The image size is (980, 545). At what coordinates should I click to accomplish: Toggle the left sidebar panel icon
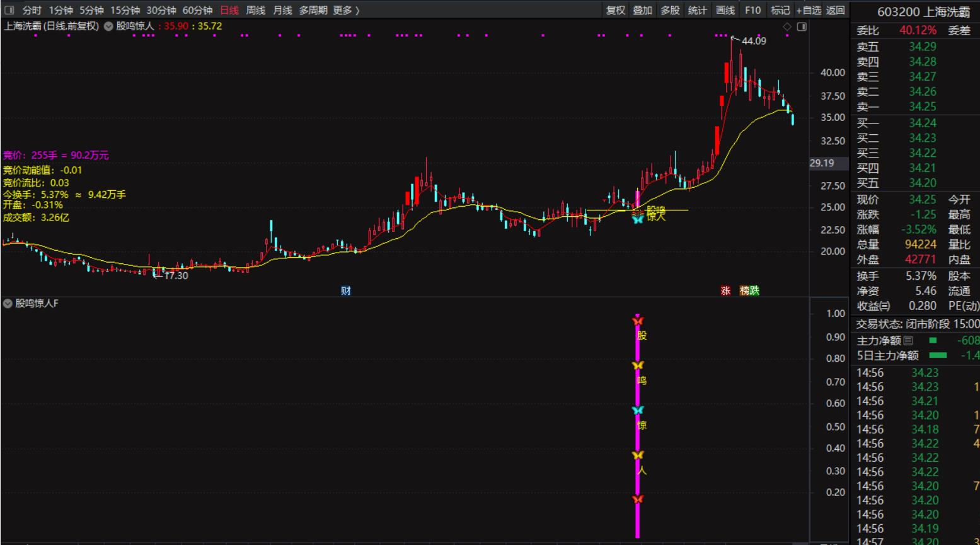[x=9, y=10]
